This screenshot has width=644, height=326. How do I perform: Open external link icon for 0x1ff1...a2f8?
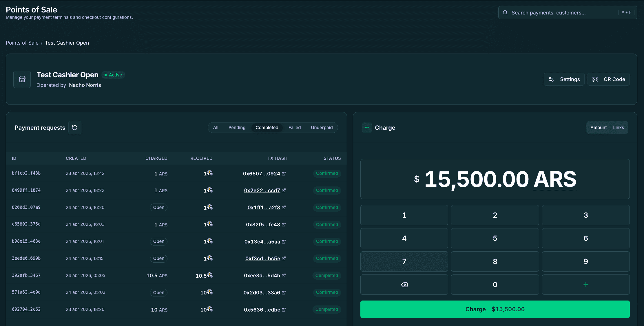[284, 208]
